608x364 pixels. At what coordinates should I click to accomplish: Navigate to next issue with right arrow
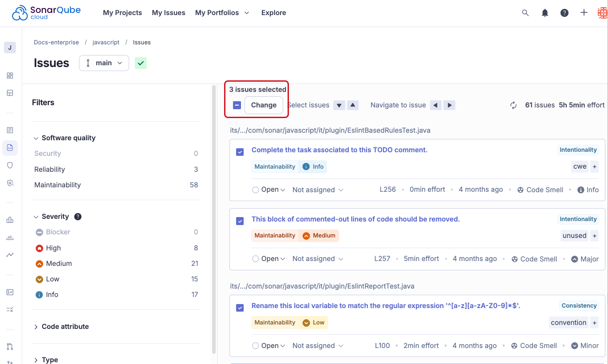click(x=450, y=105)
